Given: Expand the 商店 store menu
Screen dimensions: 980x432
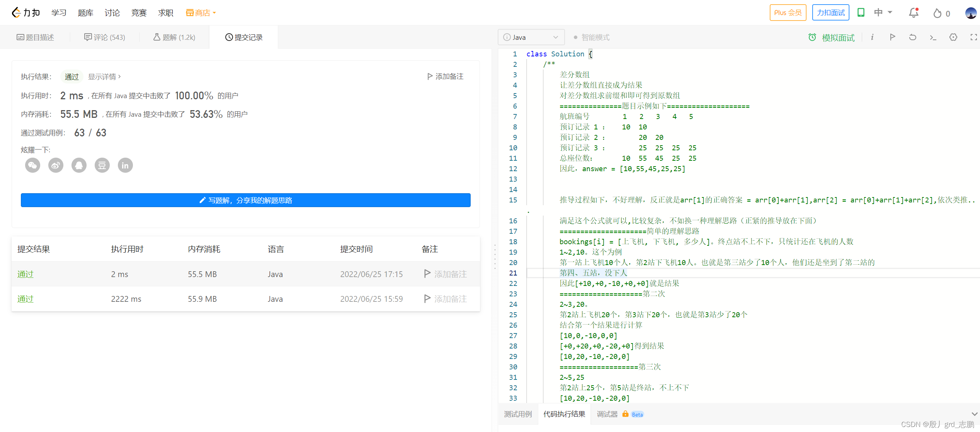Looking at the screenshot, I should (x=201, y=13).
